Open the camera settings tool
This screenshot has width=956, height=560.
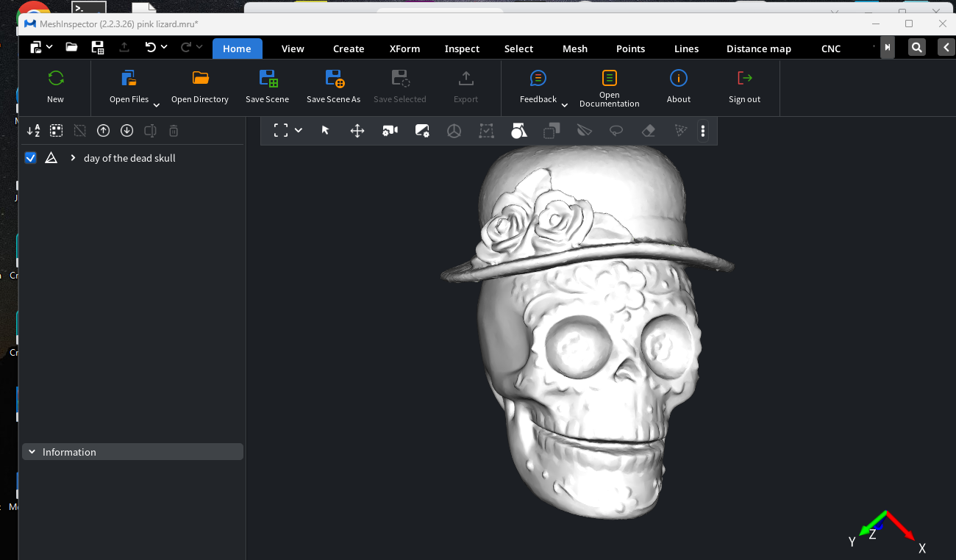tap(390, 130)
